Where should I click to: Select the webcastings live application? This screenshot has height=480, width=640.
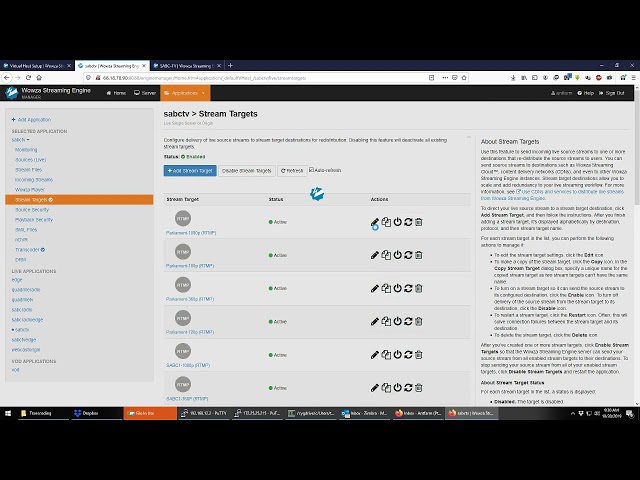(26, 350)
